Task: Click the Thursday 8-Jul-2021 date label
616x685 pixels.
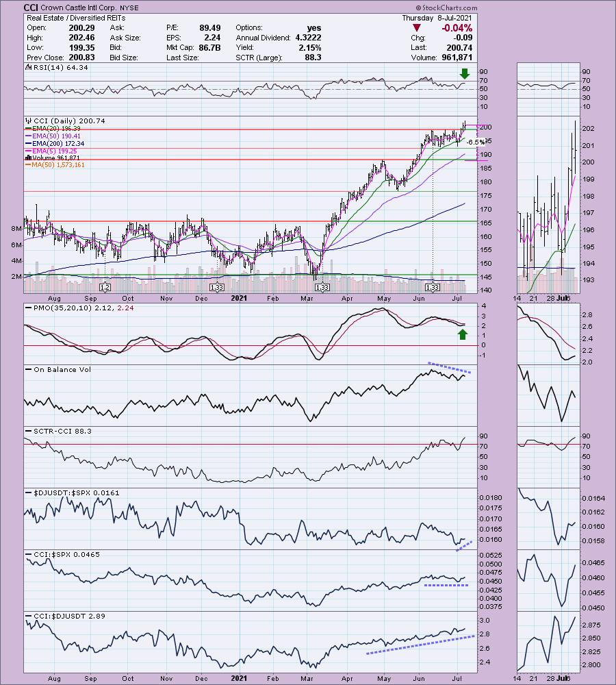Action: click(x=437, y=18)
